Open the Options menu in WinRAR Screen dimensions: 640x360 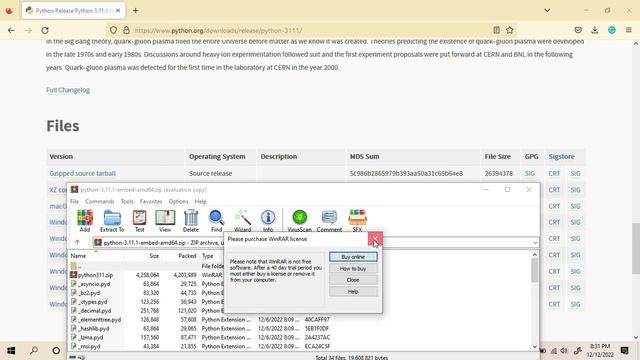tap(178, 202)
